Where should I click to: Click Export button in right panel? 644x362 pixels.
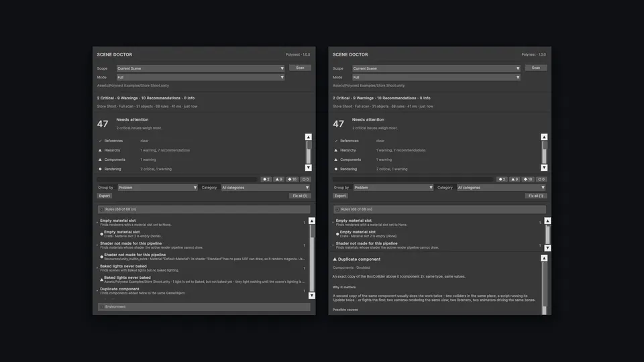340,196
